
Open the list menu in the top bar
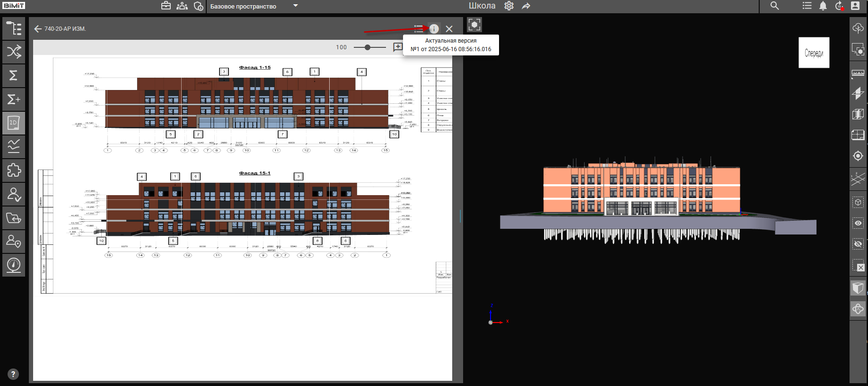(807, 6)
